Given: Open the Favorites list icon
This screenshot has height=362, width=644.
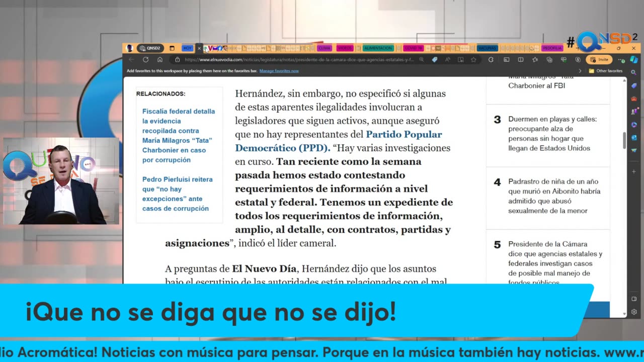Looking at the screenshot, I should coord(535,59).
